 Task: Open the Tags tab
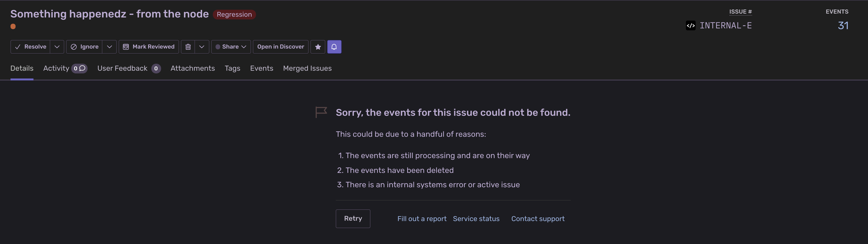point(232,68)
